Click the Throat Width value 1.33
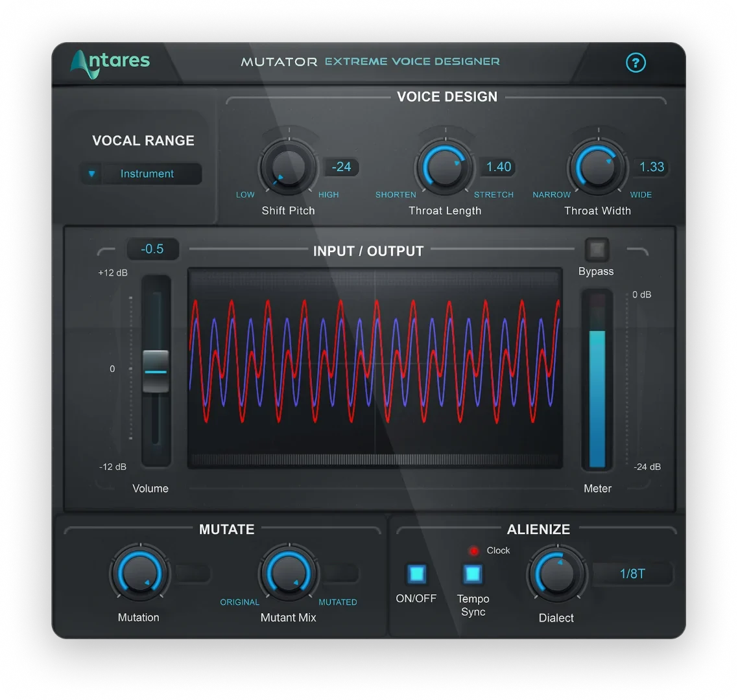 click(651, 167)
